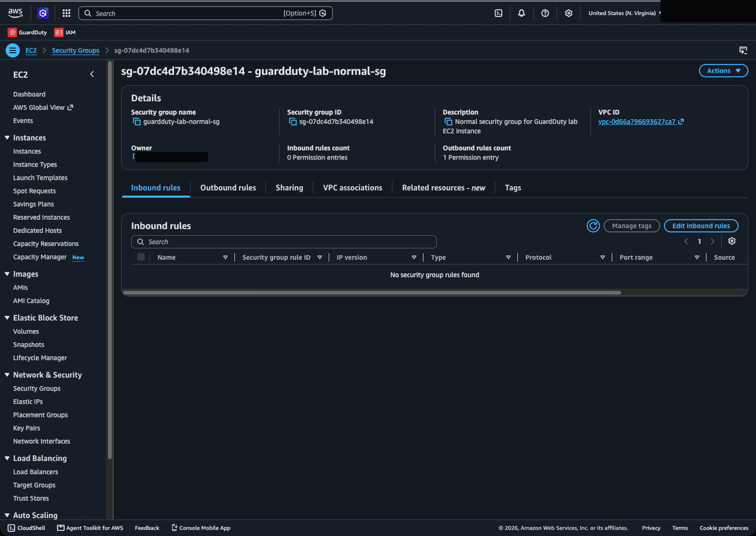The width and height of the screenshot is (756, 536).
Task: Click the sidebar vertical scrollbar
Action: pos(110,260)
